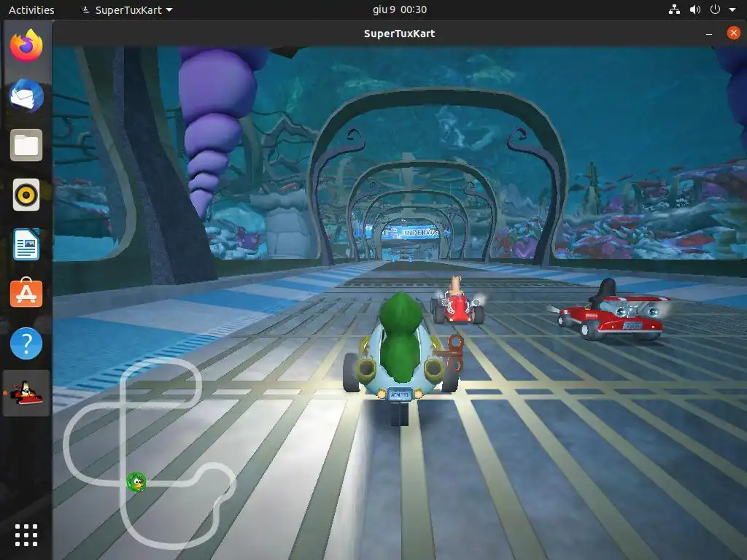This screenshot has height=560, width=747.
Task: Open the network status icon
Action: coord(674,9)
